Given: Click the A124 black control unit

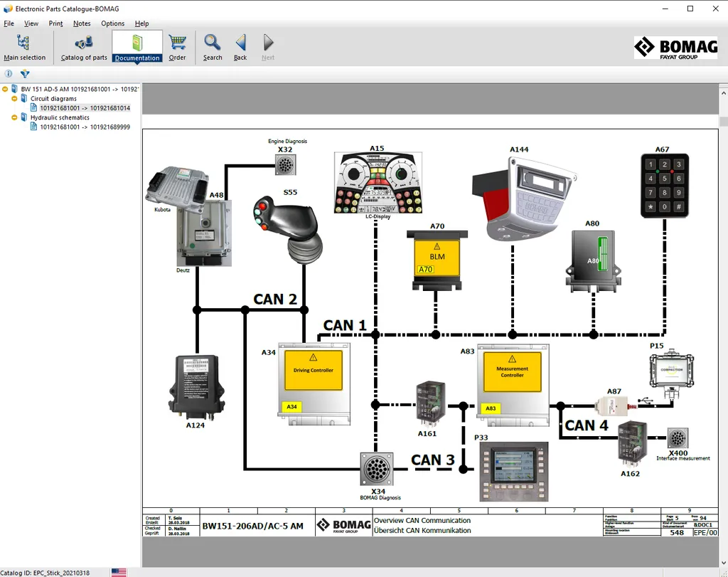Looking at the screenshot, I should (x=196, y=387).
